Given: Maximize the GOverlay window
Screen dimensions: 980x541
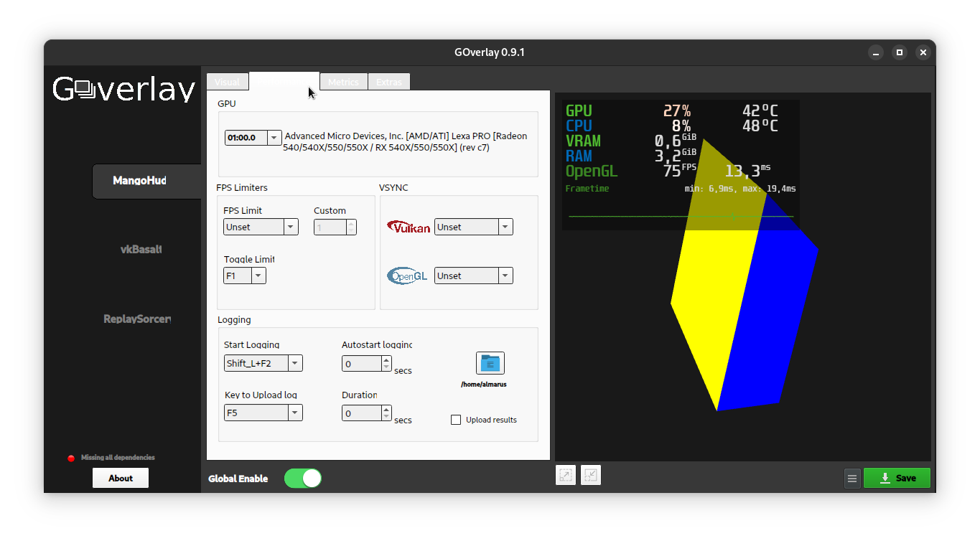Looking at the screenshot, I should pyautogui.click(x=899, y=52).
